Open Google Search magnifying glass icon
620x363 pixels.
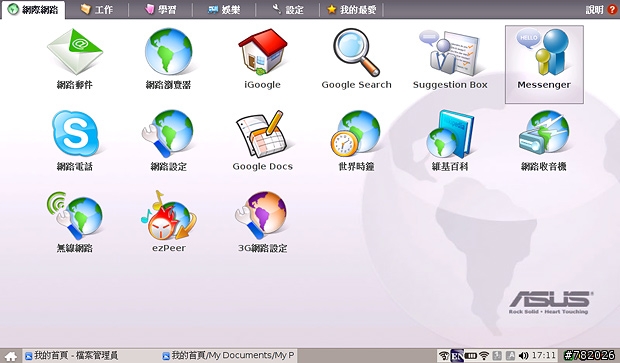[x=356, y=52]
